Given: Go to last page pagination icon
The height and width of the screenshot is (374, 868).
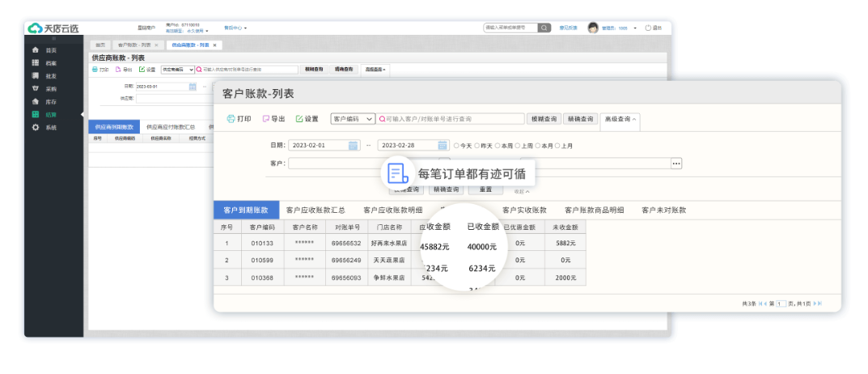Looking at the screenshot, I should (819, 304).
